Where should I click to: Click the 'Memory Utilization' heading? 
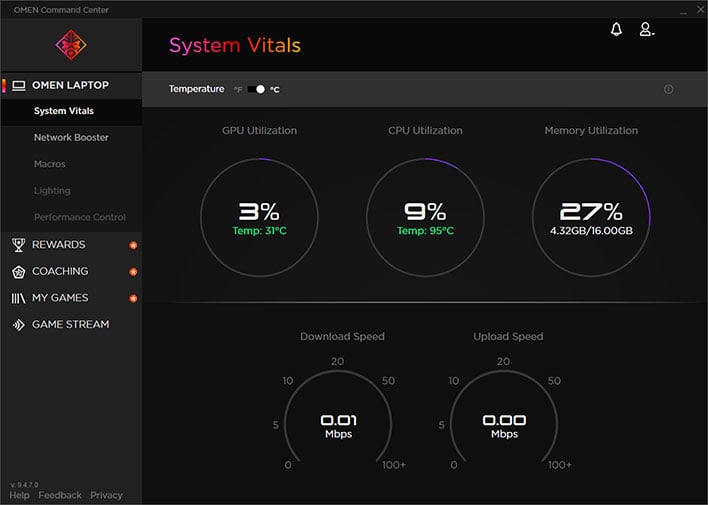pos(591,131)
